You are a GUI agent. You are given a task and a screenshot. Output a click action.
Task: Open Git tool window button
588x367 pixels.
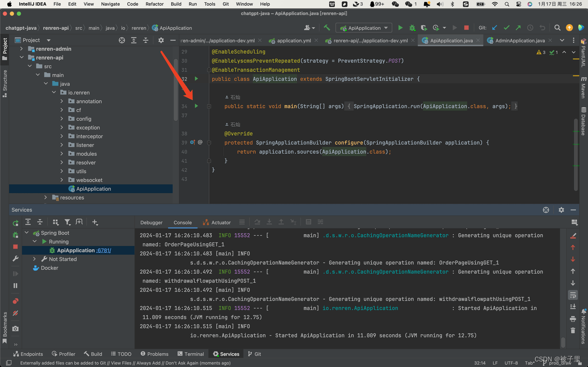click(254, 354)
